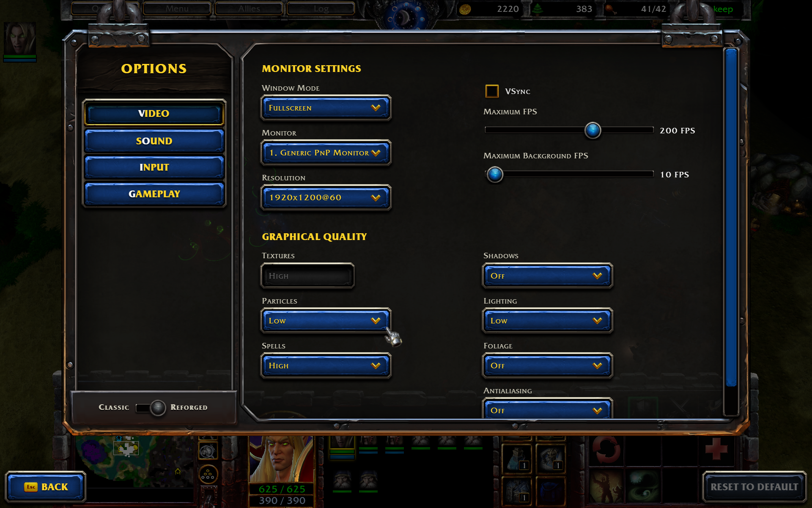Enable Shadows by clicking its dropdown
Viewport: 812px width, 508px height.
click(x=546, y=276)
